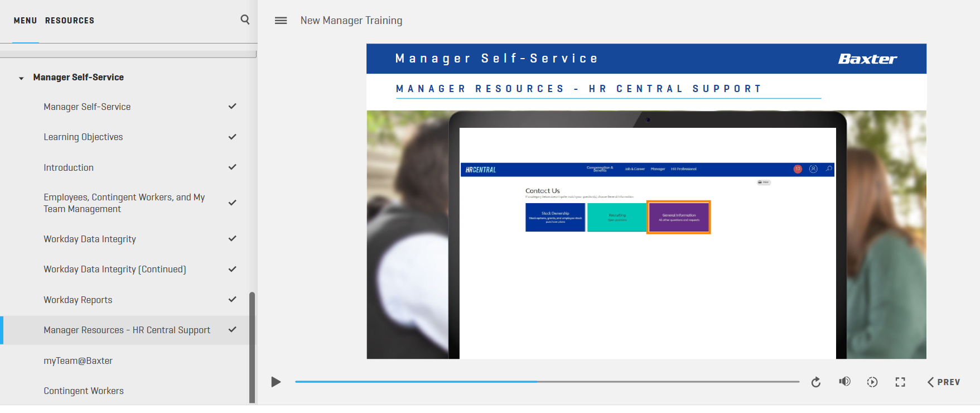Click the Manager section heading 'Manager Self-Service'
Screen dimensions: 980x413
point(79,77)
